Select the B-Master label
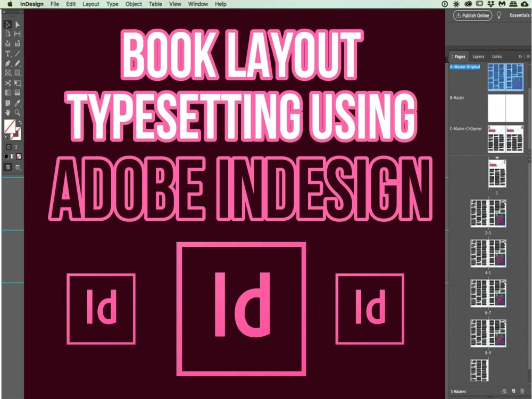The image size is (532, 399). click(x=457, y=98)
